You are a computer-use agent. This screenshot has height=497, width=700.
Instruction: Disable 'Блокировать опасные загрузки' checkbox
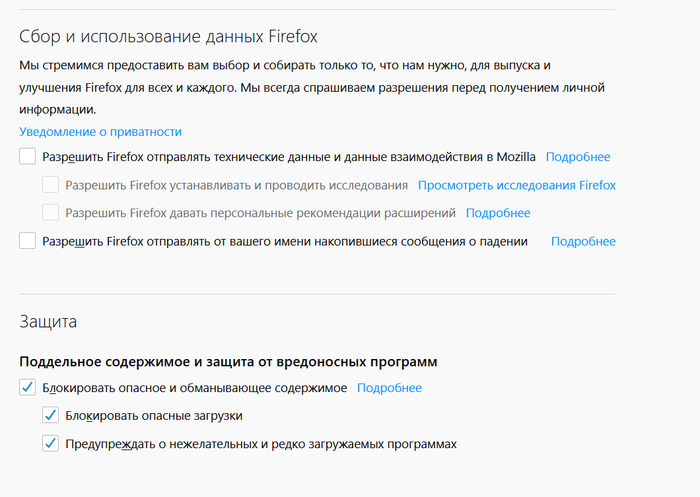tap(51, 416)
